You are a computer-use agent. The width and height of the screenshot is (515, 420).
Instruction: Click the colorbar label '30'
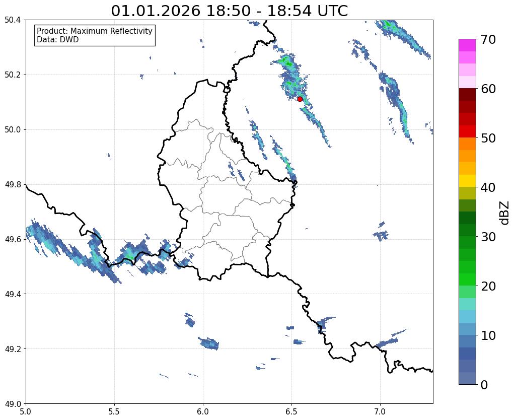coord(488,237)
